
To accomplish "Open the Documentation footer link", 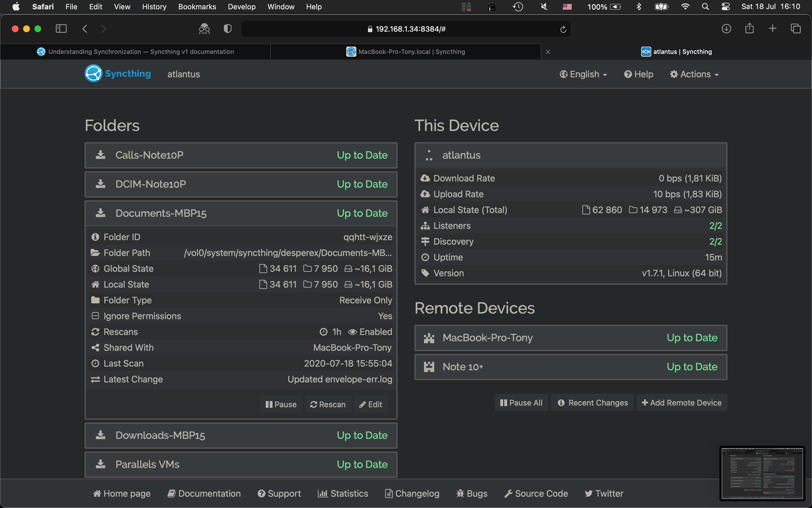I will [x=204, y=494].
